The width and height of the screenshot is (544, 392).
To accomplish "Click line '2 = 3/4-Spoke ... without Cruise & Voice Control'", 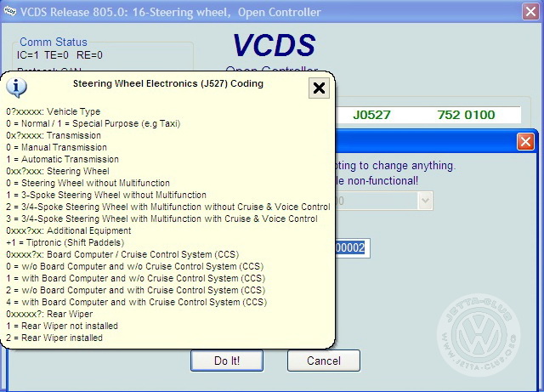I will click(168, 207).
